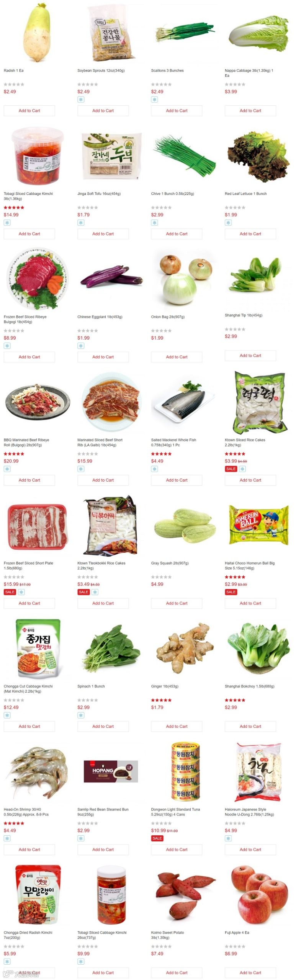Add Fuji Apple 4 Ea to cart
The width and height of the screenshot is (296, 980).
coord(250,973)
